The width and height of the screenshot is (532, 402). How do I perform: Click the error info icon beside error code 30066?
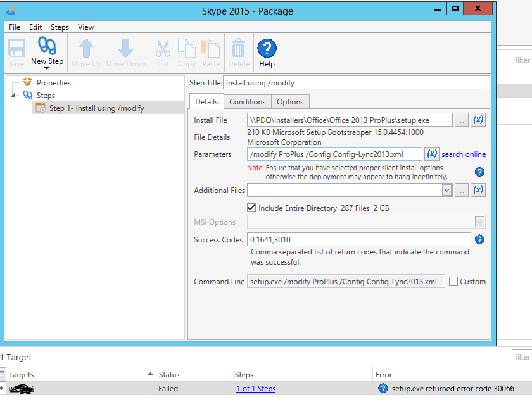click(383, 389)
